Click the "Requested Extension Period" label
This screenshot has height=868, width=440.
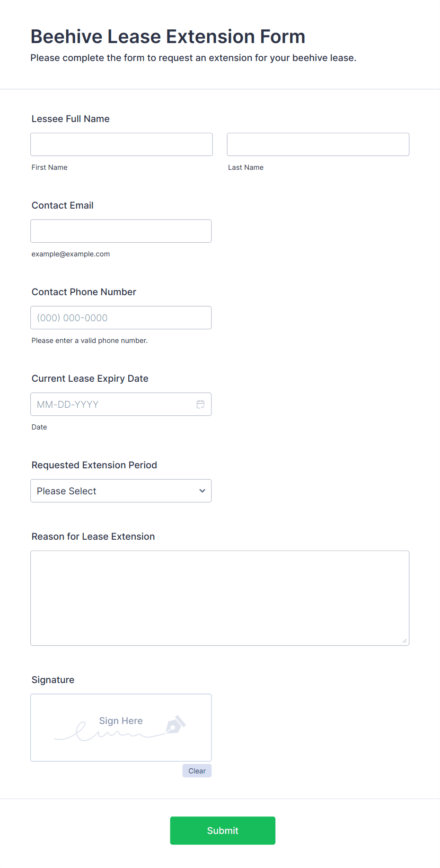click(x=94, y=465)
